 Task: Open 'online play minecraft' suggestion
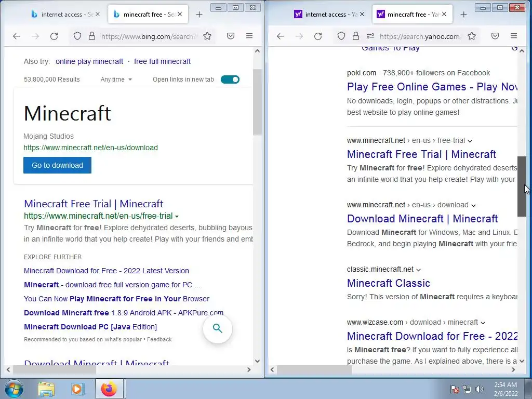[x=89, y=61]
